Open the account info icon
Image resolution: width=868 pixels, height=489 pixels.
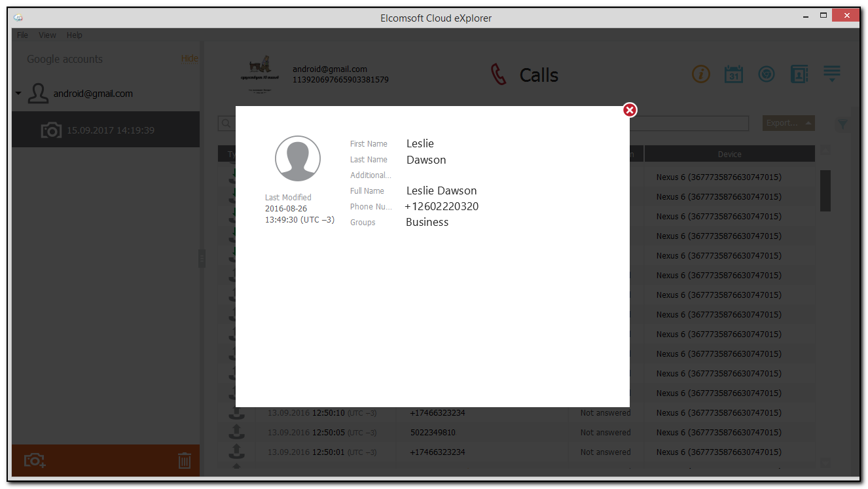701,74
